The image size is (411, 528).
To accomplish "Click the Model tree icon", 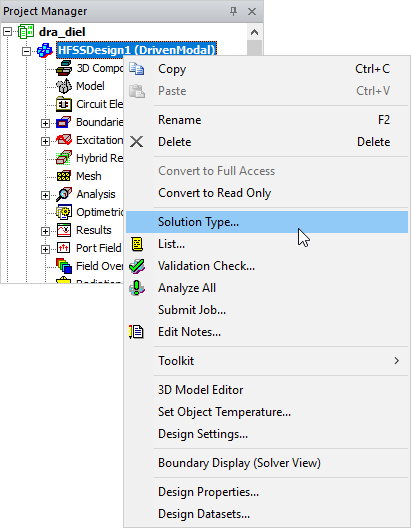I will (64, 86).
